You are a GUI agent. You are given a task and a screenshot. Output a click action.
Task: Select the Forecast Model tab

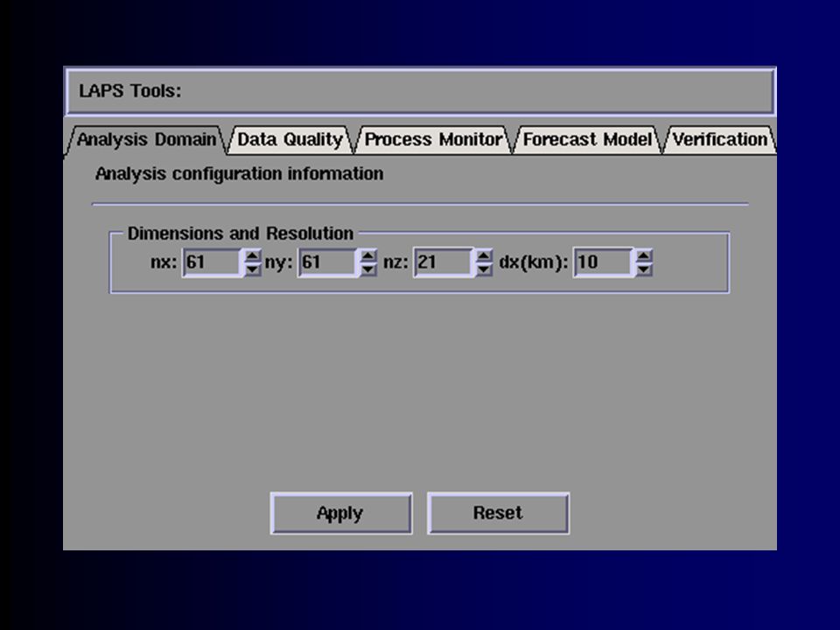pos(587,140)
